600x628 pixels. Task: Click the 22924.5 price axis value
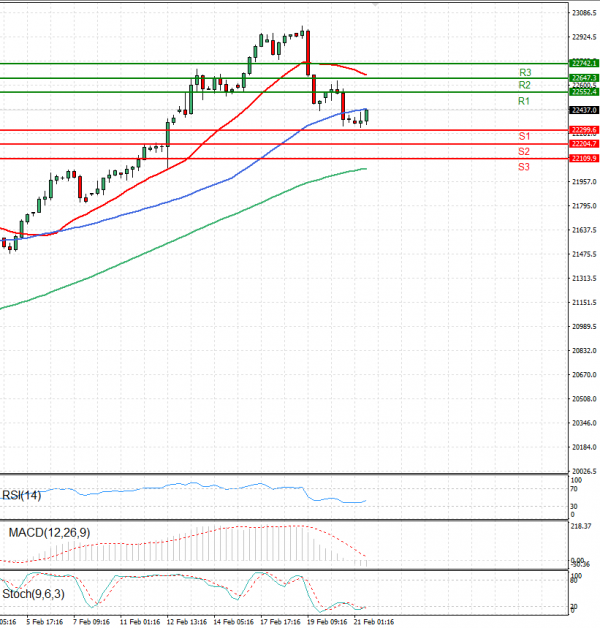pos(584,37)
